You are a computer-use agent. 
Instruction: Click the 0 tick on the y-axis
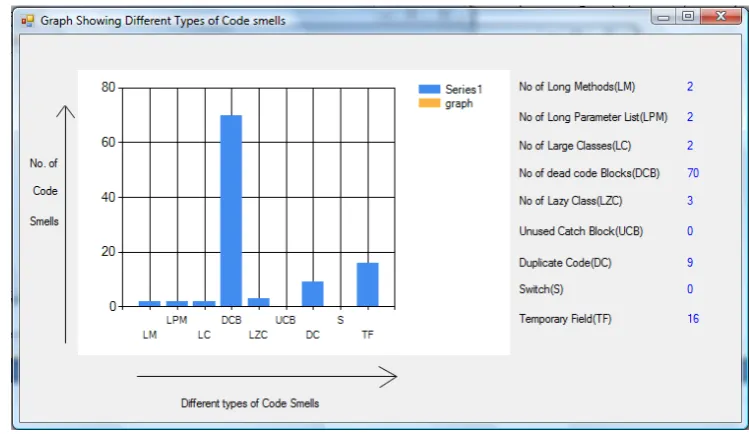[113, 307]
